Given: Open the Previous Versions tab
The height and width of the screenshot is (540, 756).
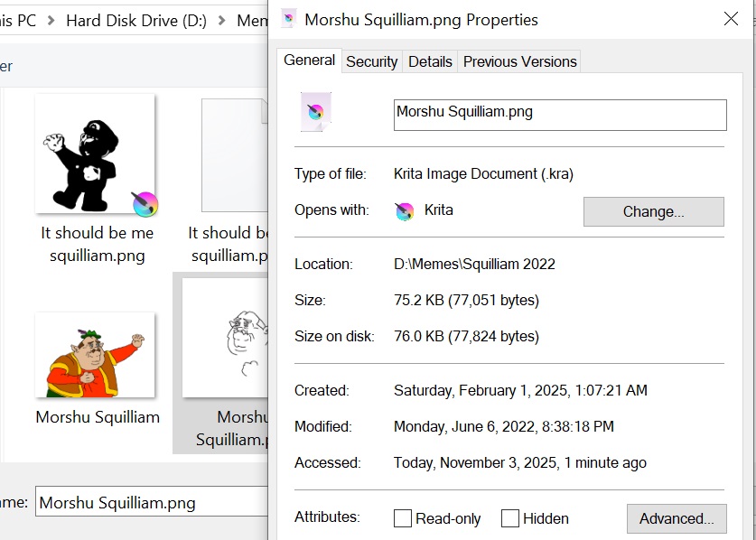Looking at the screenshot, I should [x=519, y=61].
